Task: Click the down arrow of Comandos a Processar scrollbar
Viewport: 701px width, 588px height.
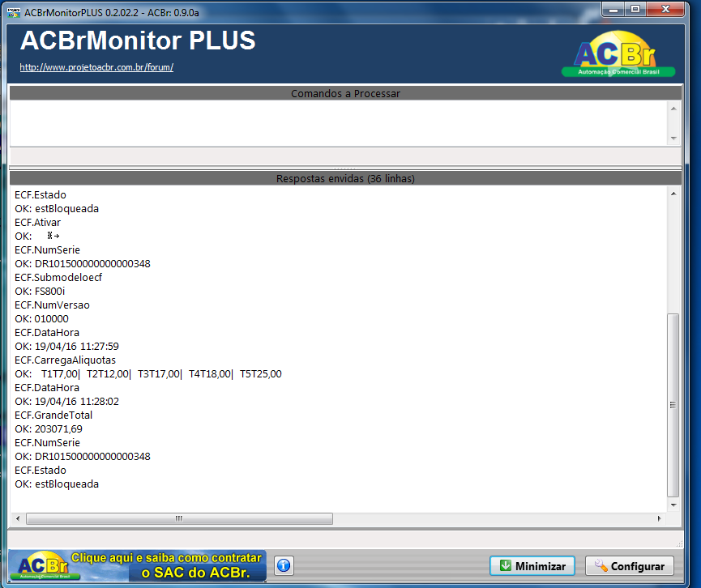Action: pos(673,138)
